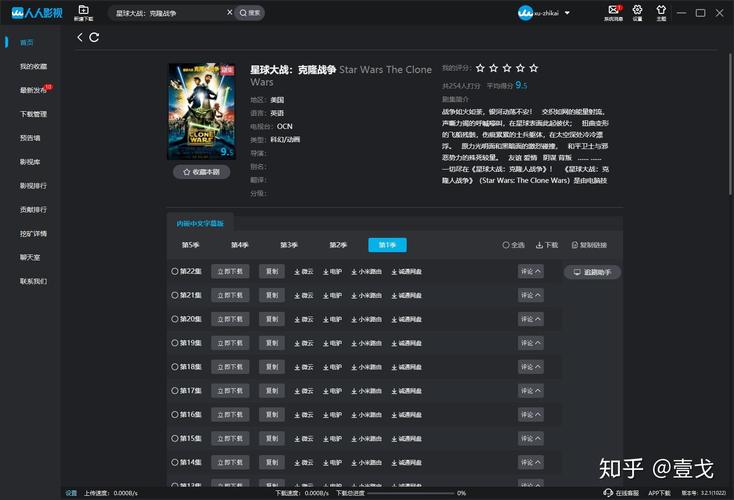Expand 评论 comments for 第16集

point(530,415)
